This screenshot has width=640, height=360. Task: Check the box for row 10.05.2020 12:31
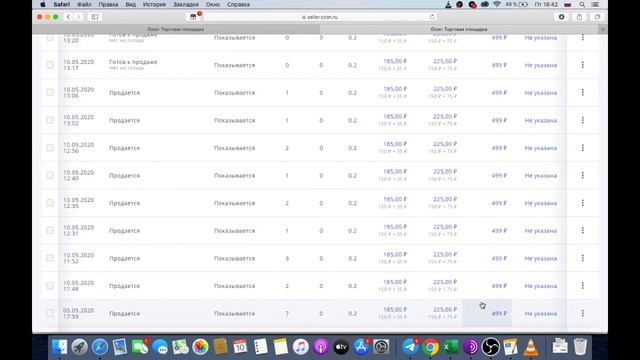pos(50,231)
